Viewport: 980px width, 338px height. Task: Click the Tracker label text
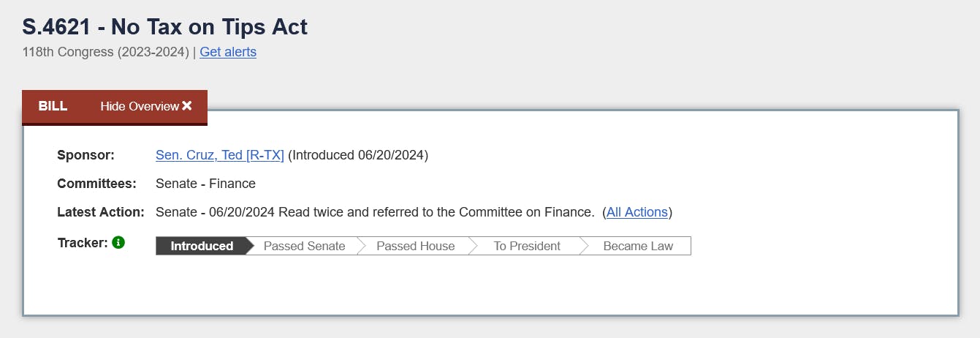pos(82,242)
